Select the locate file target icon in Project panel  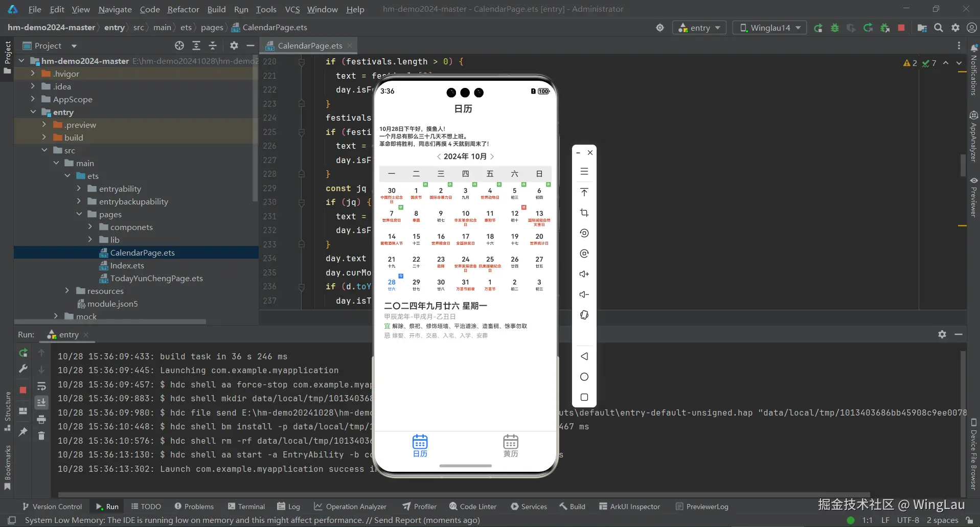point(179,46)
